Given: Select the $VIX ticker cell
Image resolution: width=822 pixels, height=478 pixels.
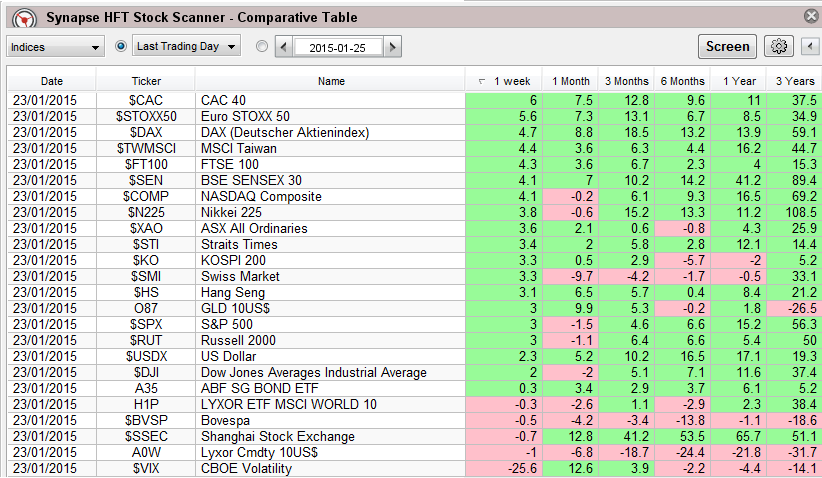Looking at the screenshot, I should point(146,468).
